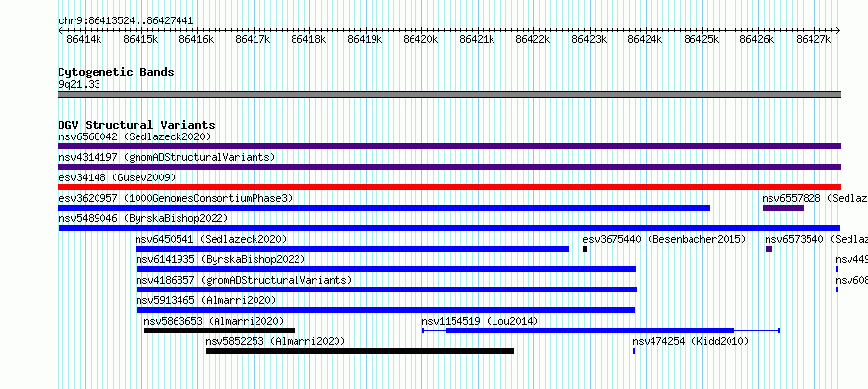Click ruler position 86418k

pos(308,39)
